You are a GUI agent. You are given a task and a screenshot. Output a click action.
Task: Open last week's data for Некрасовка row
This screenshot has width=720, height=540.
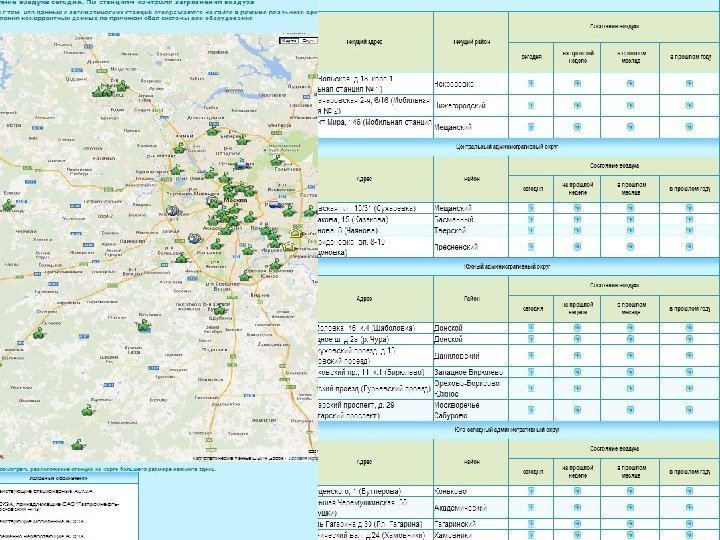coord(577,84)
